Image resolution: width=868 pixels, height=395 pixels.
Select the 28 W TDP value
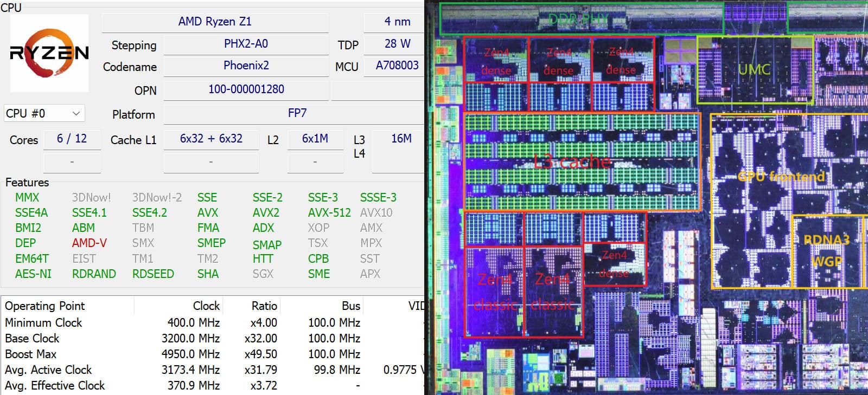click(397, 44)
